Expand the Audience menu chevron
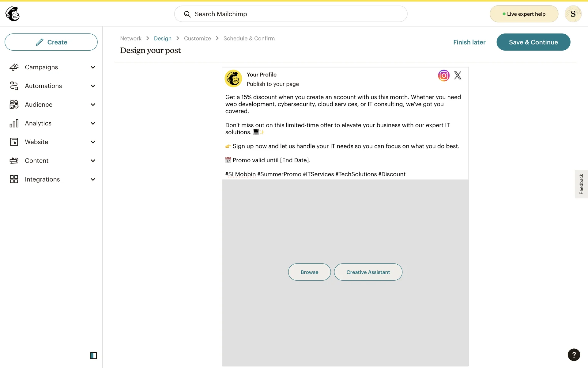This screenshot has width=588, height=368. [93, 105]
